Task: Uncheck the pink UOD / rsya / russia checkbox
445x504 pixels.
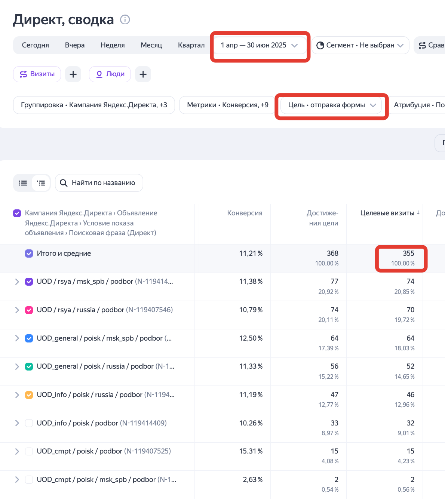Action: click(29, 310)
